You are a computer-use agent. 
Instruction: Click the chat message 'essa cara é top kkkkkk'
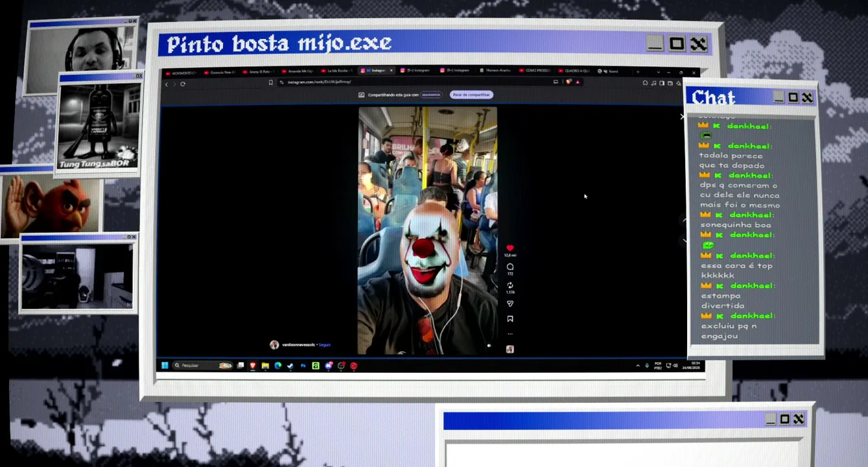click(x=736, y=270)
